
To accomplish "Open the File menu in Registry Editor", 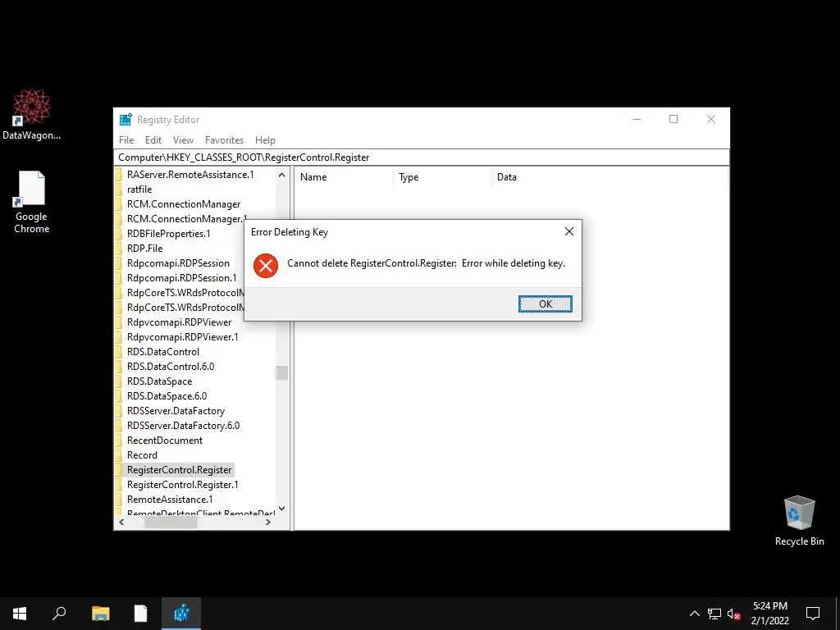I will click(126, 139).
